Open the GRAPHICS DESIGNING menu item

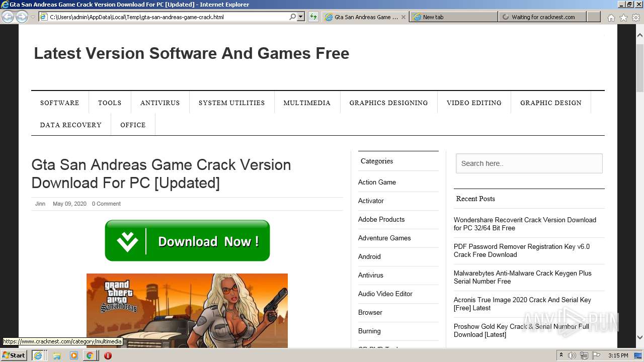(388, 103)
